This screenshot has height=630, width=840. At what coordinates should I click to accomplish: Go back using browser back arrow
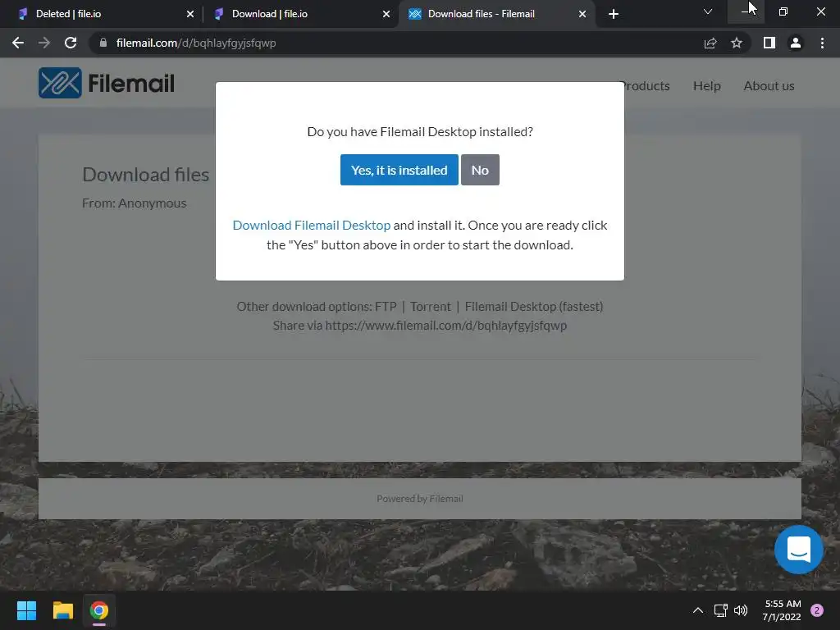click(18, 43)
